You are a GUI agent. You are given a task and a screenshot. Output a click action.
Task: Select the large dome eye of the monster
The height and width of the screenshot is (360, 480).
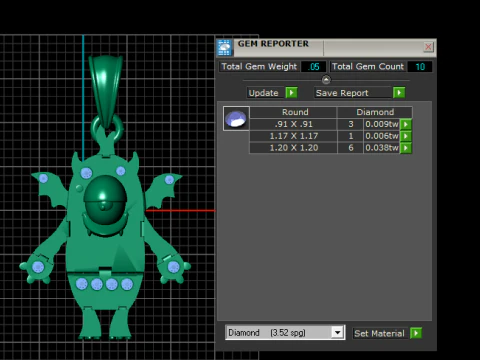tap(105, 200)
